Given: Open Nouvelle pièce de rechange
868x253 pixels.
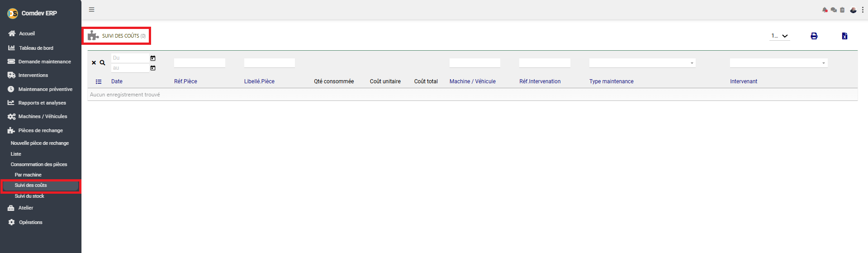Looking at the screenshot, I should coord(40,143).
